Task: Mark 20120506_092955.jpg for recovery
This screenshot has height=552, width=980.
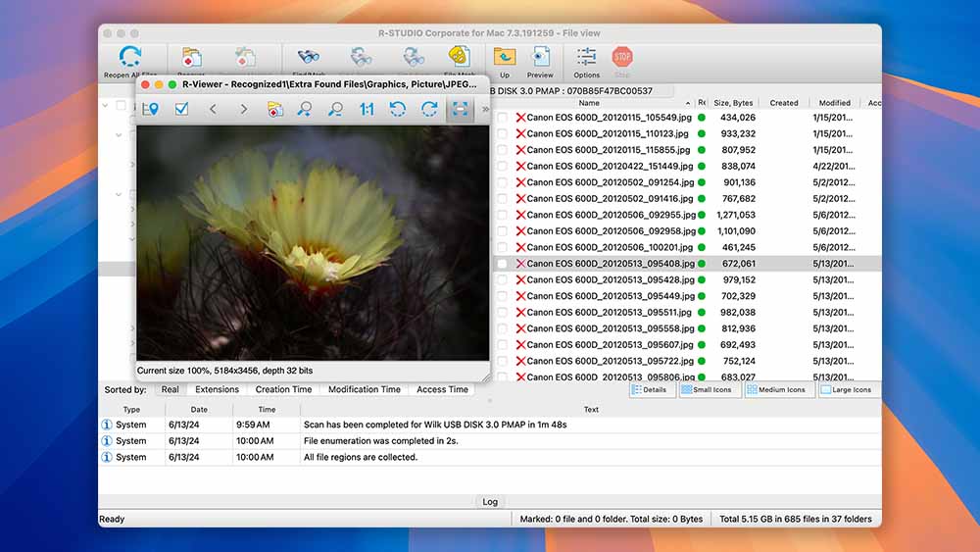Action: [502, 215]
